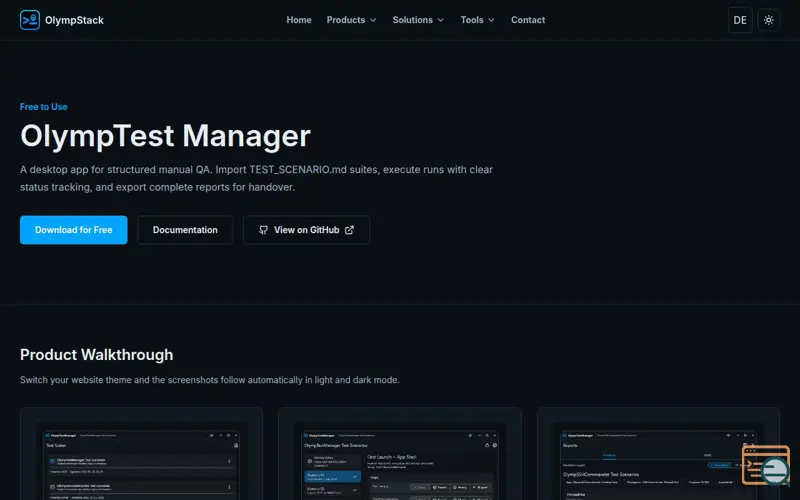Click the OlympStack terminal logo icon
This screenshot has width=800, height=500.
point(30,20)
